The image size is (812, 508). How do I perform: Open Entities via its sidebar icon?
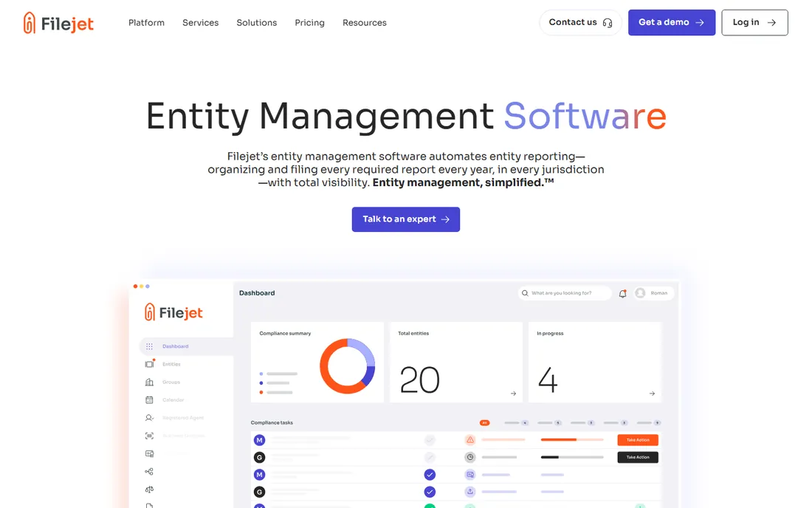point(149,364)
